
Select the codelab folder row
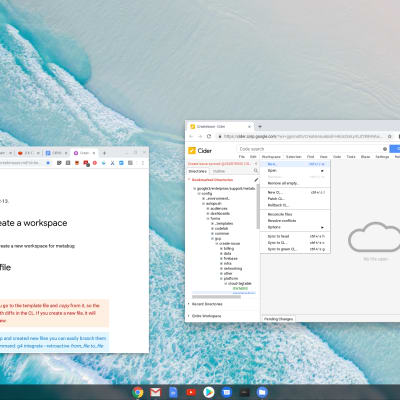click(221, 228)
